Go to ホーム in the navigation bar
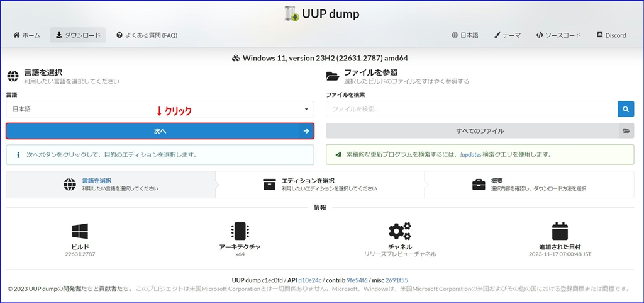The image size is (644, 303). 27,35
